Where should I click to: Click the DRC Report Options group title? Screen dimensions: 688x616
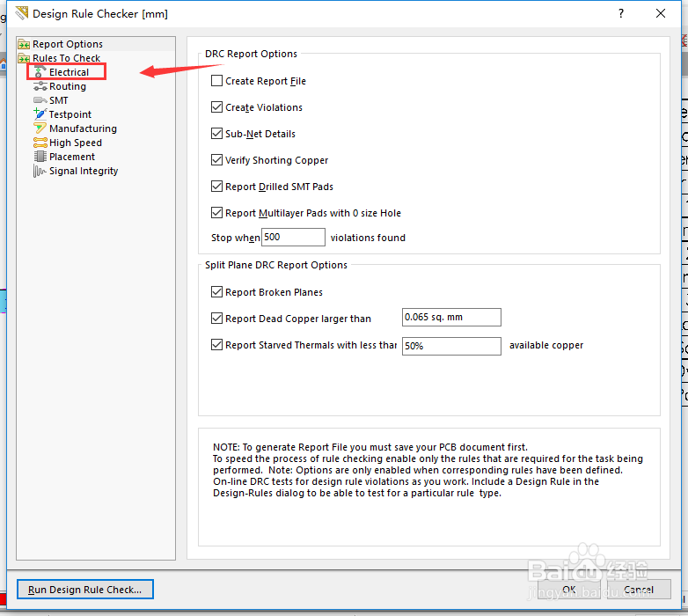point(251,54)
